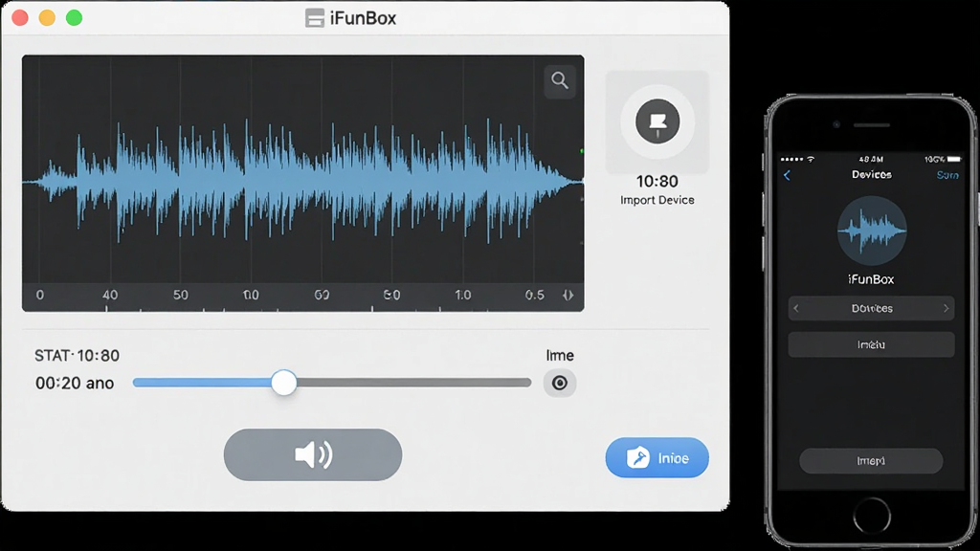Screen dimensions: 980x551
Task: Click the left chevron in phone device selector
Action: coord(796,308)
